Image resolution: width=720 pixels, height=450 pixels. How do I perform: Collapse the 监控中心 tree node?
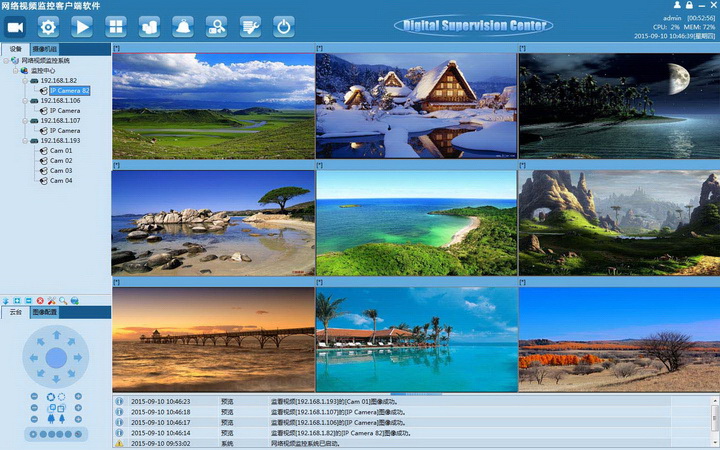tap(16, 71)
